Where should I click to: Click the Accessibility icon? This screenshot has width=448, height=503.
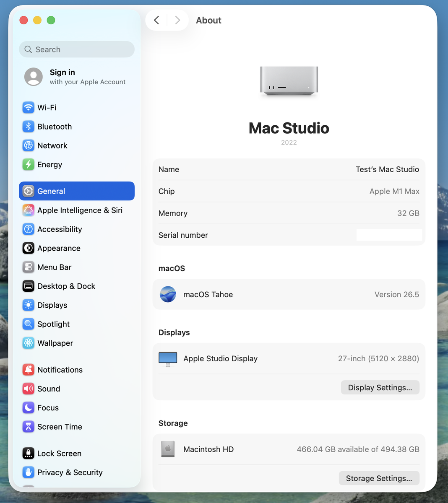tap(28, 229)
